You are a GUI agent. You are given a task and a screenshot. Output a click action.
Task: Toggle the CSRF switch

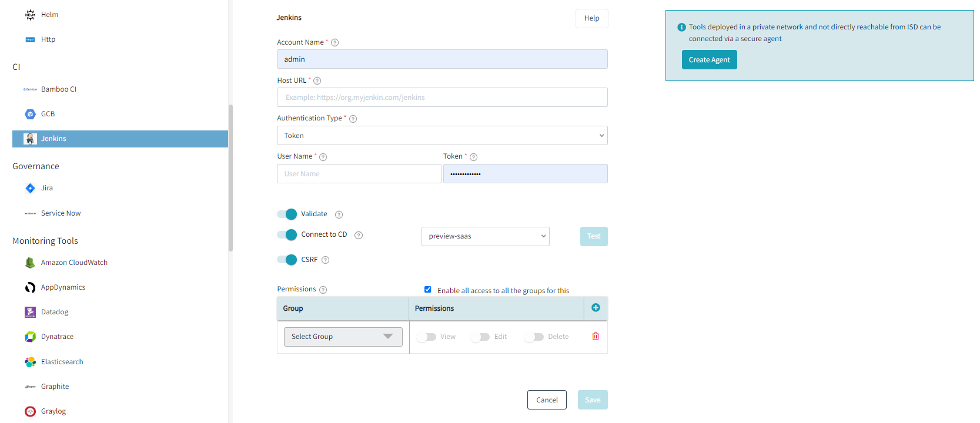(287, 260)
